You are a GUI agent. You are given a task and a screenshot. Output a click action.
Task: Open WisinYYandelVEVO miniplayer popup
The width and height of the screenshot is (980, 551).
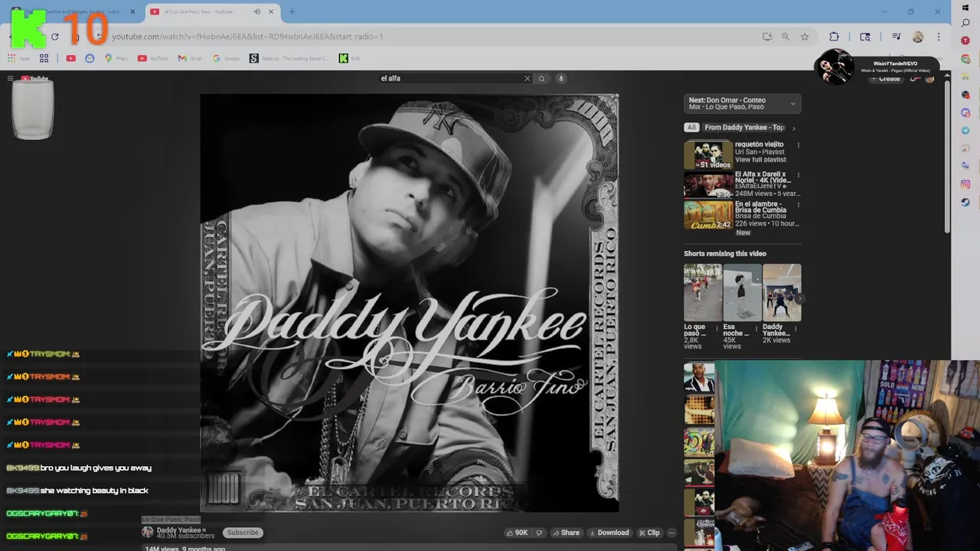tap(877, 67)
